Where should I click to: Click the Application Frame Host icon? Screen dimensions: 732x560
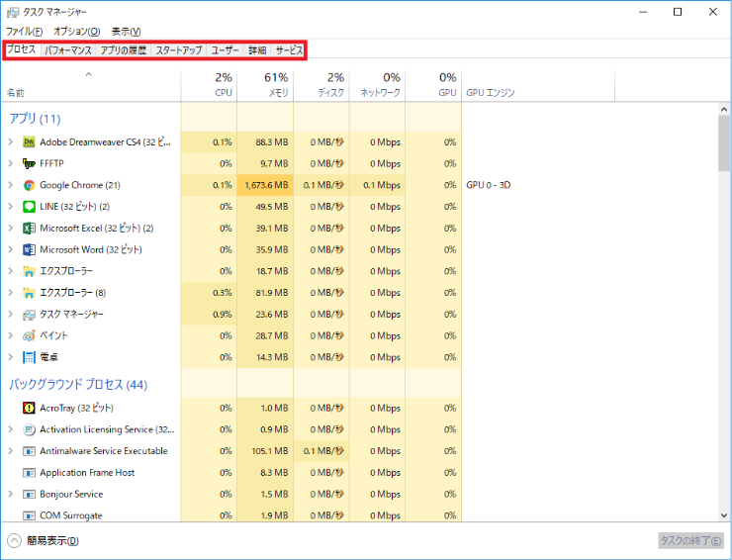[x=29, y=473]
